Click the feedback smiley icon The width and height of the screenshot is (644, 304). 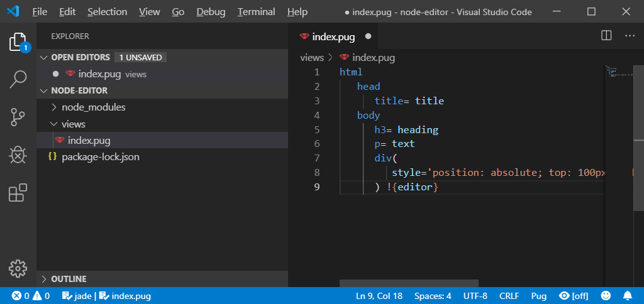pos(606,296)
